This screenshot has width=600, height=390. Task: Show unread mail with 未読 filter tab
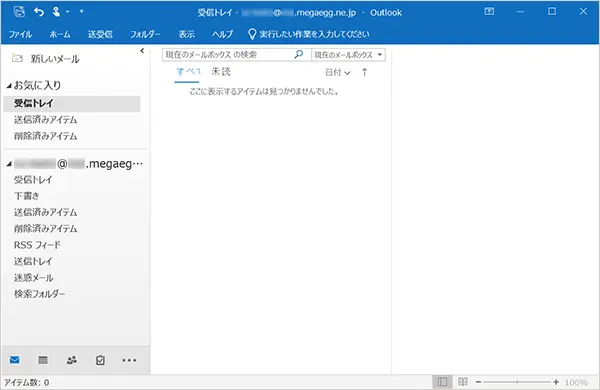click(x=221, y=72)
